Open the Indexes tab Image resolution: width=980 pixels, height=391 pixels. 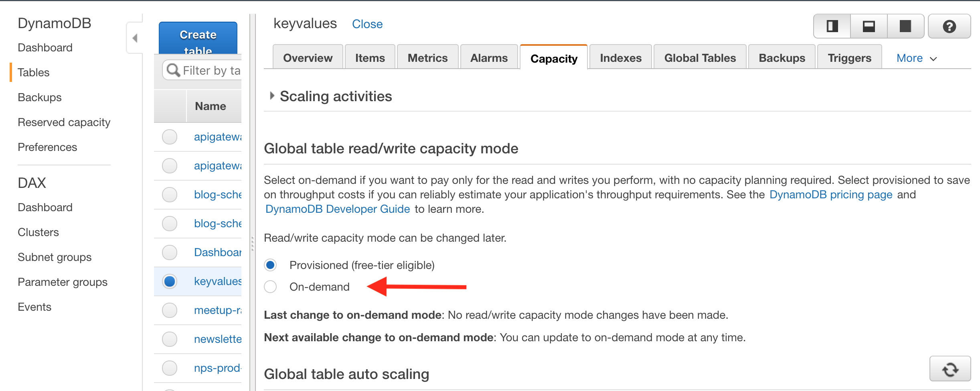(621, 57)
